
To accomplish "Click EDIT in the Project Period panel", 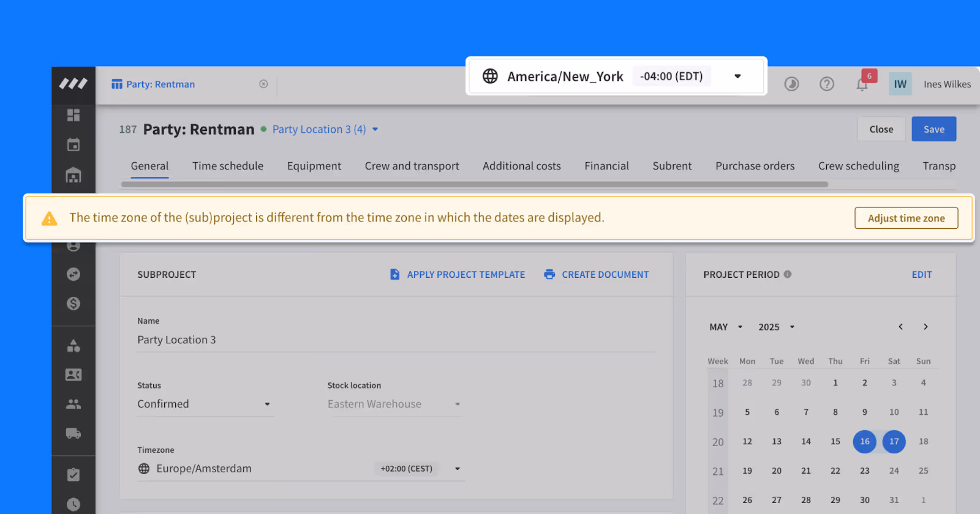I will pos(922,274).
